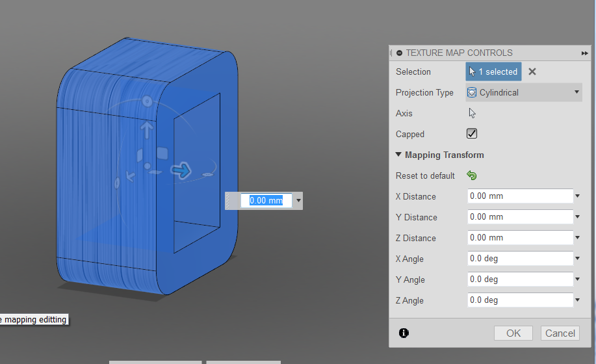Click the square plane manipulator handle
The image size is (596, 364).
click(162, 153)
